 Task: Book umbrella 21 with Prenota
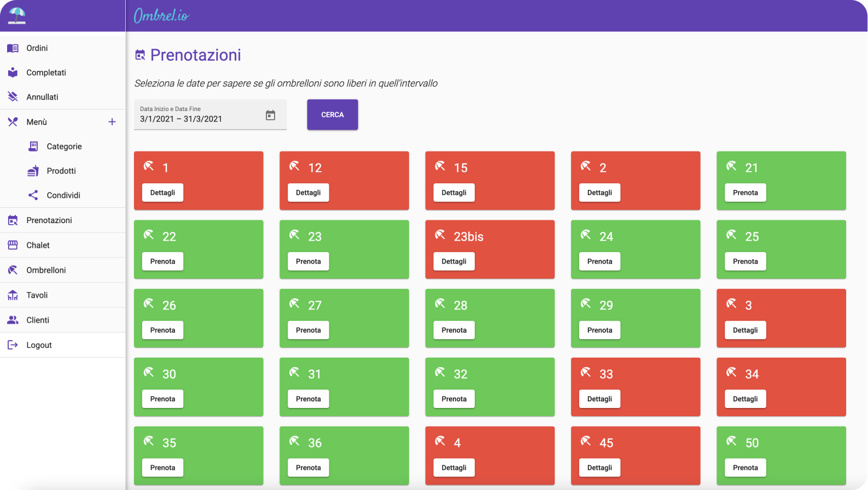coord(745,192)
